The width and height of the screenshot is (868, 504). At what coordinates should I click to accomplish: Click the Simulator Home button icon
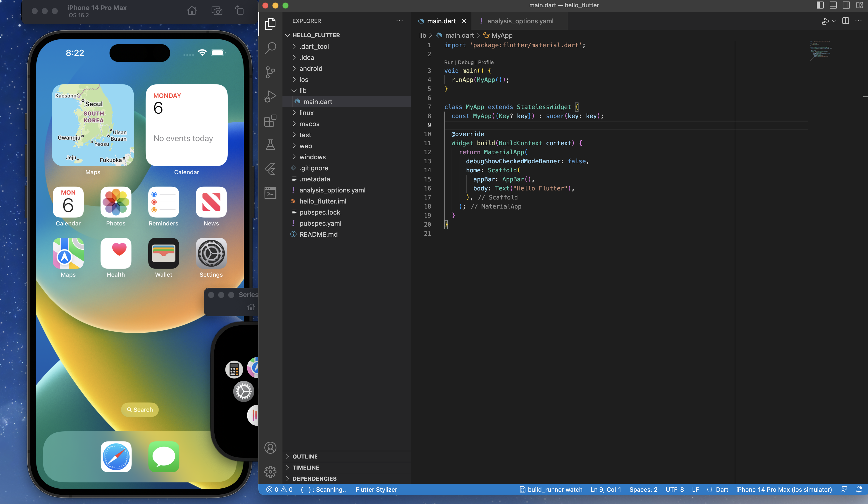pyautogui.click(x=192, y=11)
